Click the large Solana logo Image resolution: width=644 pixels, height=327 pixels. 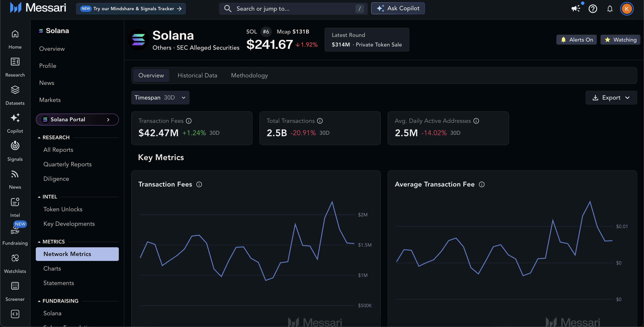point(138,39)
